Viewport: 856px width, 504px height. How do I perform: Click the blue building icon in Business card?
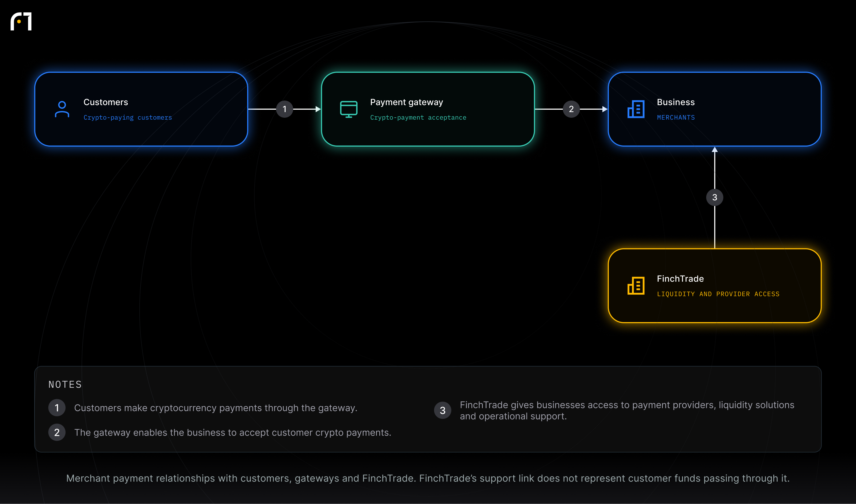(636, 109)
